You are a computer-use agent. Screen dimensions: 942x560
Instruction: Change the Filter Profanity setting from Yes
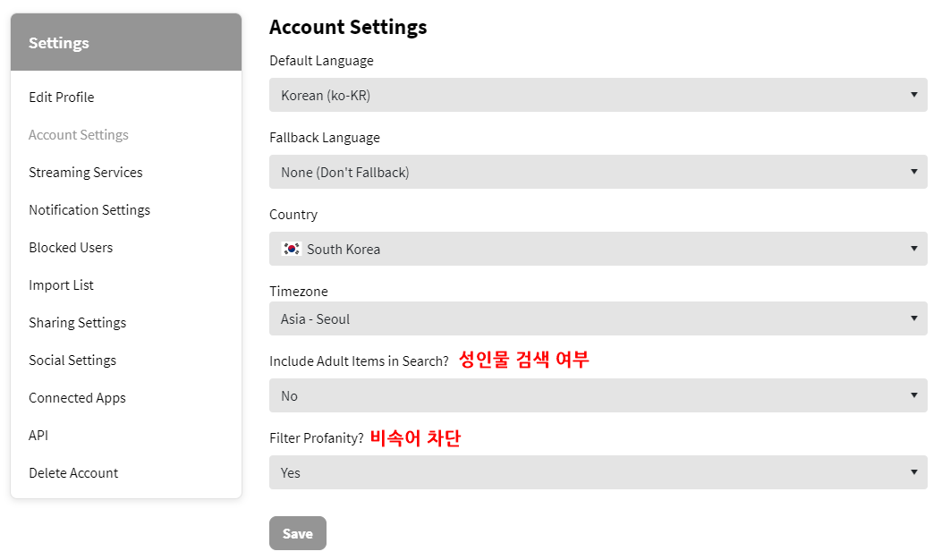point(598,472)
